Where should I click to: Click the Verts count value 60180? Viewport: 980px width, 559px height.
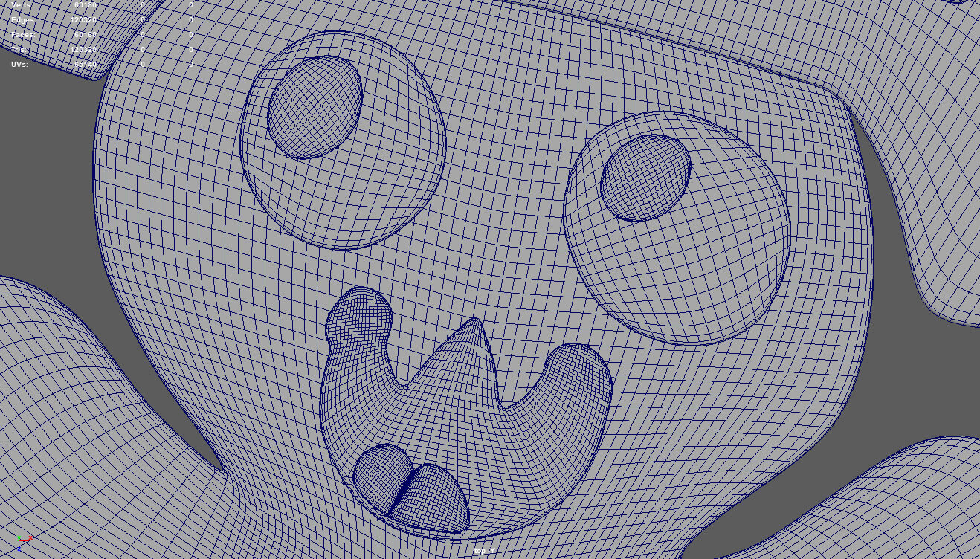[x=85, y=5]
